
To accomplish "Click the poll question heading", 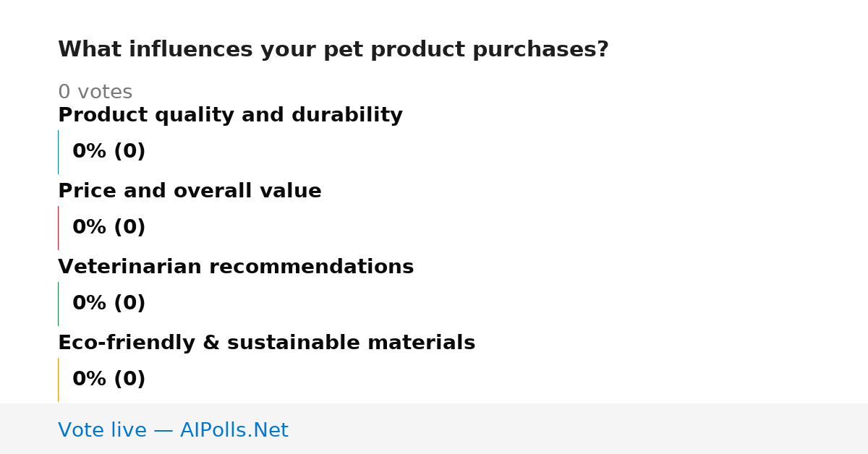I will (x=333, y=50).
